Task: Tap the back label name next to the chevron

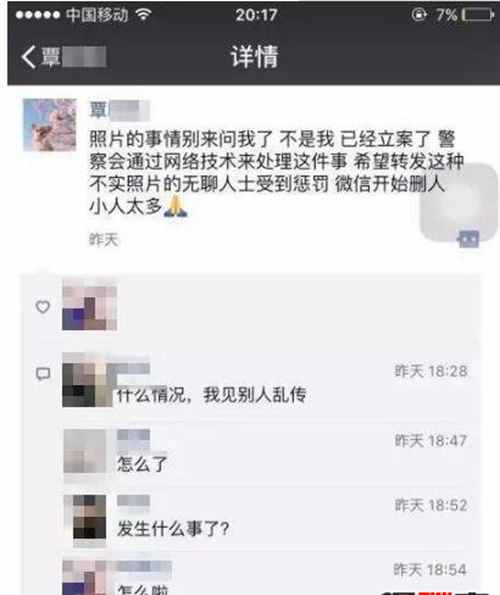Action: coord(73,57)
